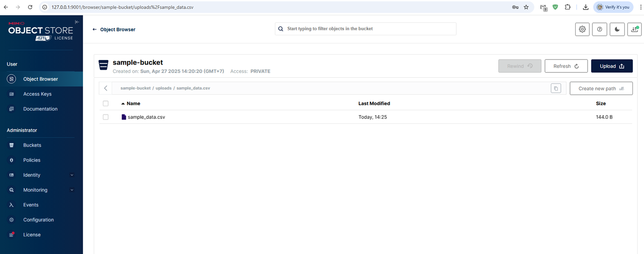Click the help question mark icon
The image size is (644, 254).
point(600,29)
